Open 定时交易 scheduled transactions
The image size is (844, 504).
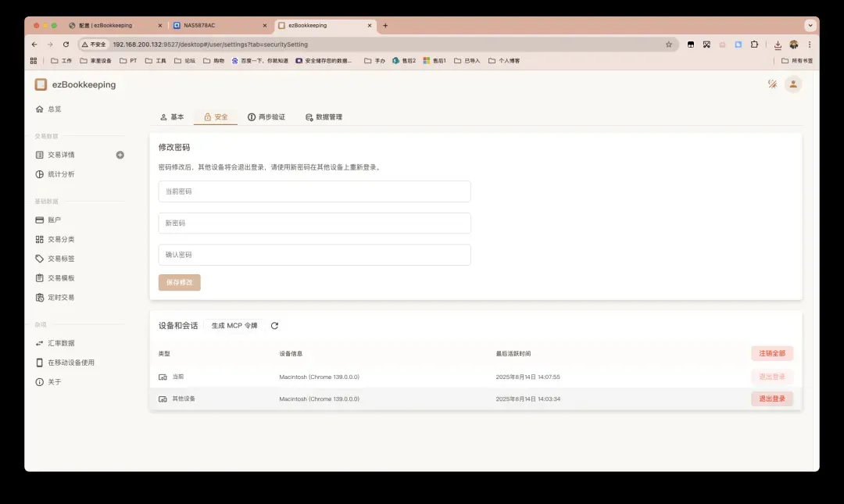point(61,298)
